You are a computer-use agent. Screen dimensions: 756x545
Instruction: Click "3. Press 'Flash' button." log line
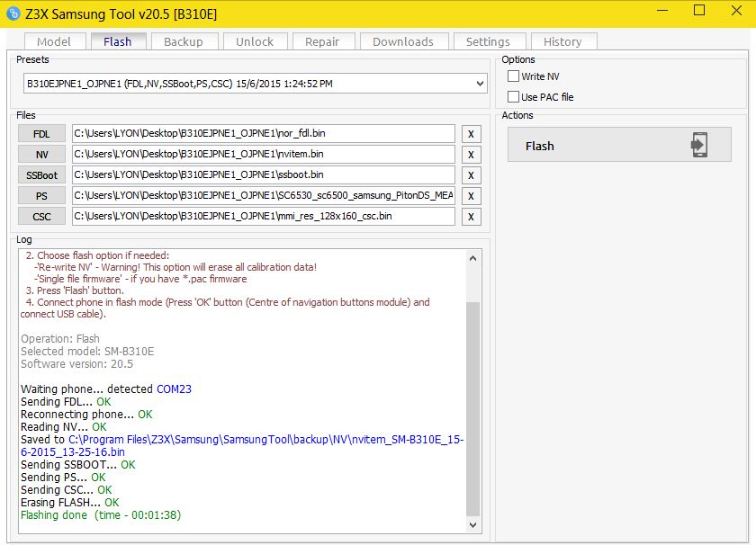tap(75, 290)
